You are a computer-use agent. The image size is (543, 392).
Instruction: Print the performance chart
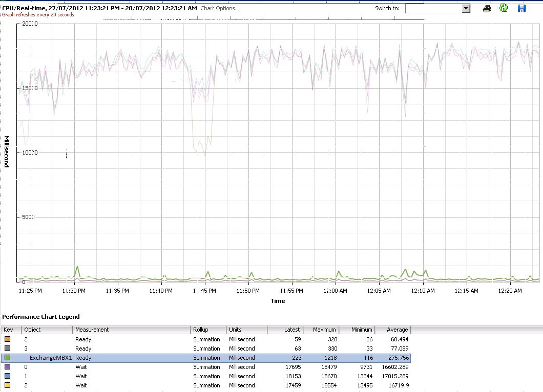tap(486, 8)
